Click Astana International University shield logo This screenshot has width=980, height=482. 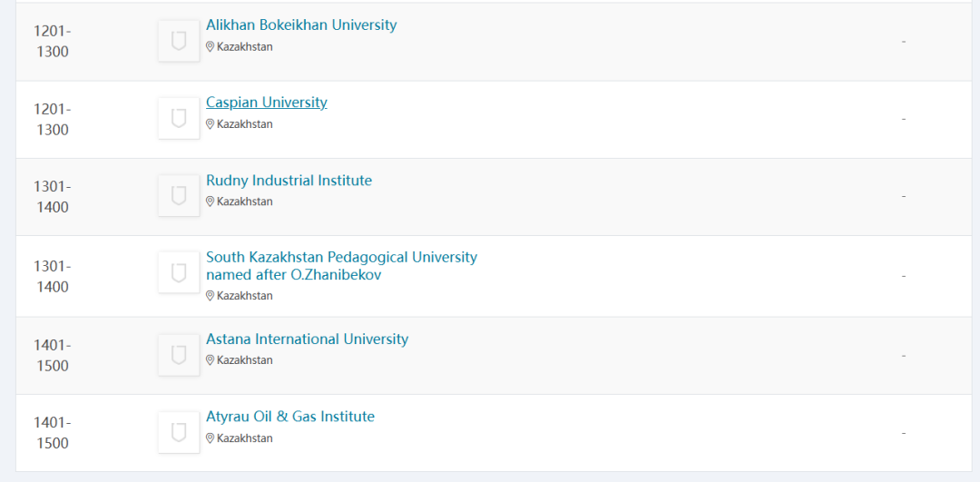pos(179,354)
